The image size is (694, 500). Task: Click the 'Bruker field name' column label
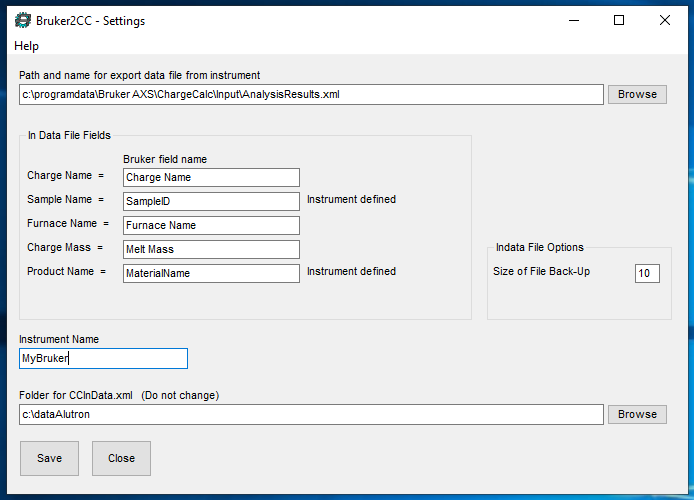click(x=165, y=159)
